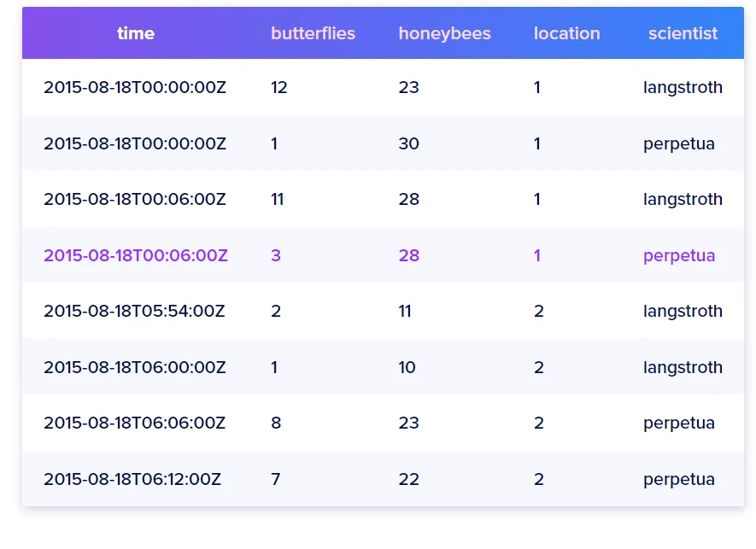Click the butterflies cell showing 12
The width and height of the screenshot is (756, 549).
tap(278, 87)
